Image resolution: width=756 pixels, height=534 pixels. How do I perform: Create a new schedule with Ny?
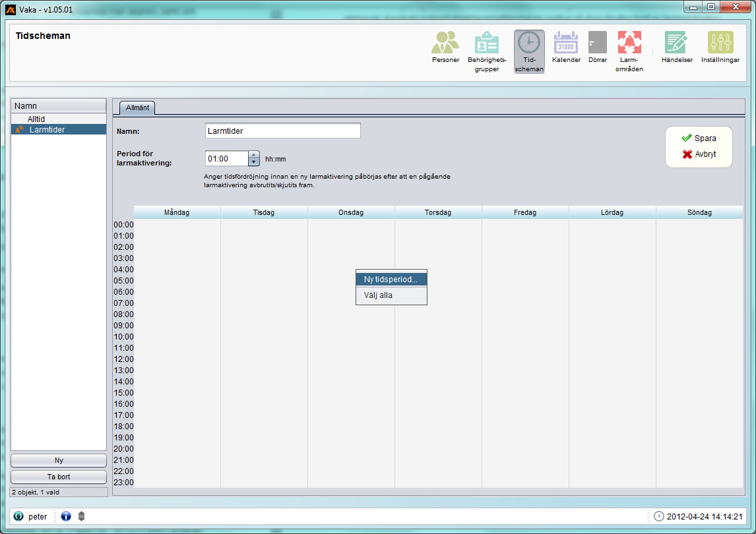click(x=59, y=460)
